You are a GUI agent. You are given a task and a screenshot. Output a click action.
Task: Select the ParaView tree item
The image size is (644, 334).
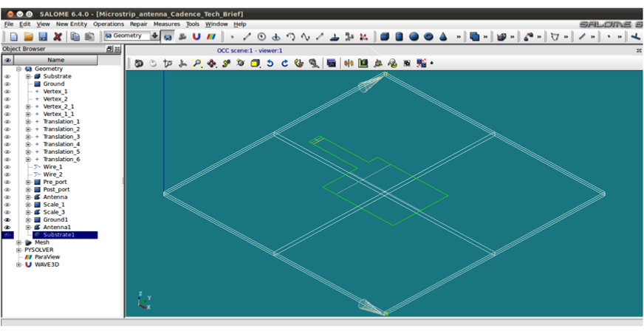point(47,257)
